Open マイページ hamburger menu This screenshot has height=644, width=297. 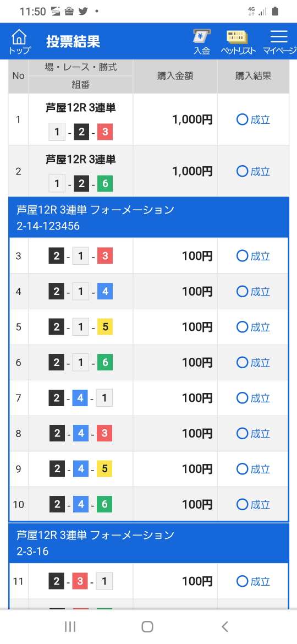pos(279,41)
